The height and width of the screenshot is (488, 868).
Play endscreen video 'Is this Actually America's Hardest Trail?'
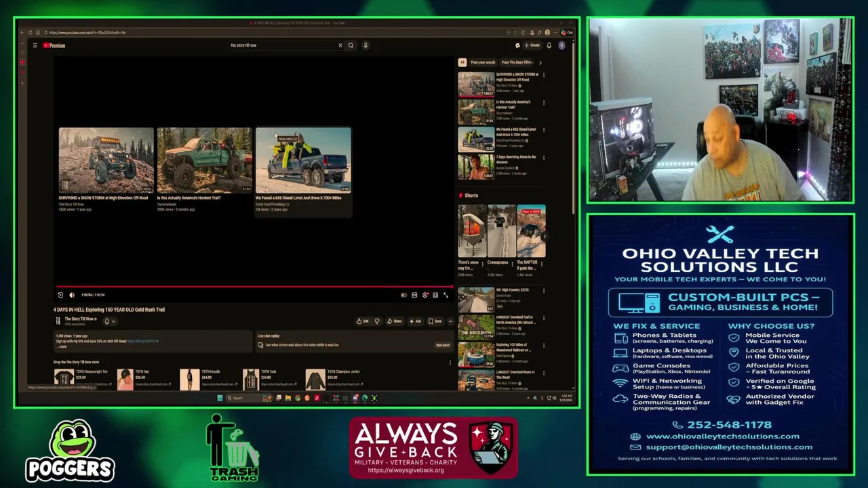204,160
